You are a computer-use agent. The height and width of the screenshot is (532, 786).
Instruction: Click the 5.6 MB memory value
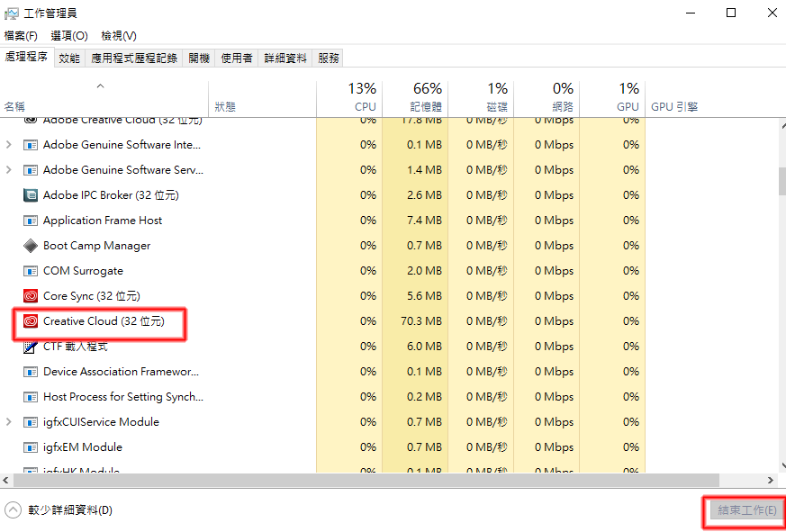click(425, 296)
